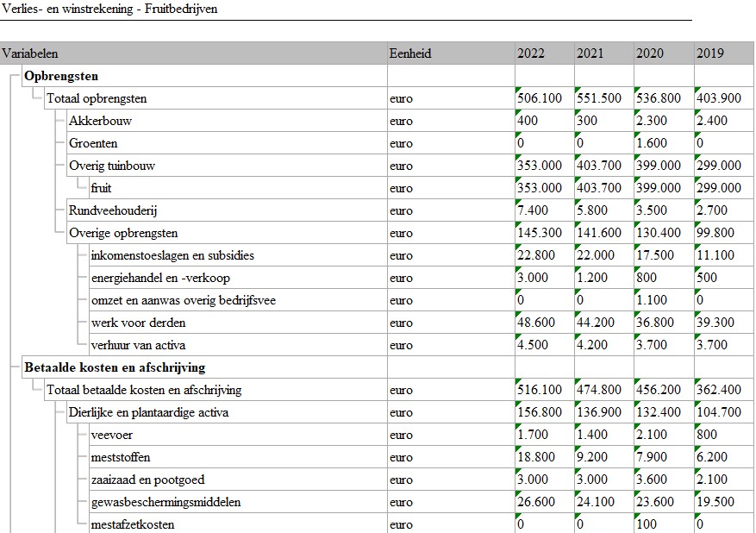Select the 2022 year column header
The height and width of the screenshot is (533, 756).
531,53
